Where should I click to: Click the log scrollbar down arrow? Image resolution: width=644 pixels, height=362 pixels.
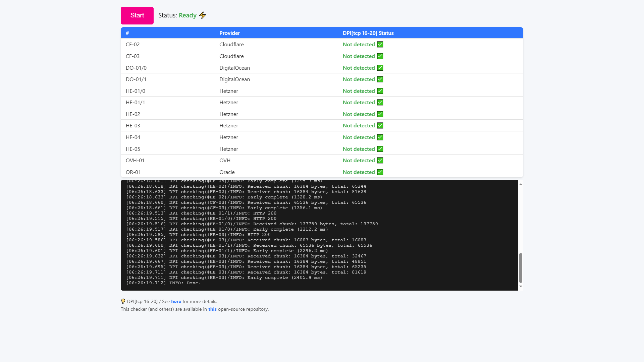pyautogui.click(x=521, y=287)
